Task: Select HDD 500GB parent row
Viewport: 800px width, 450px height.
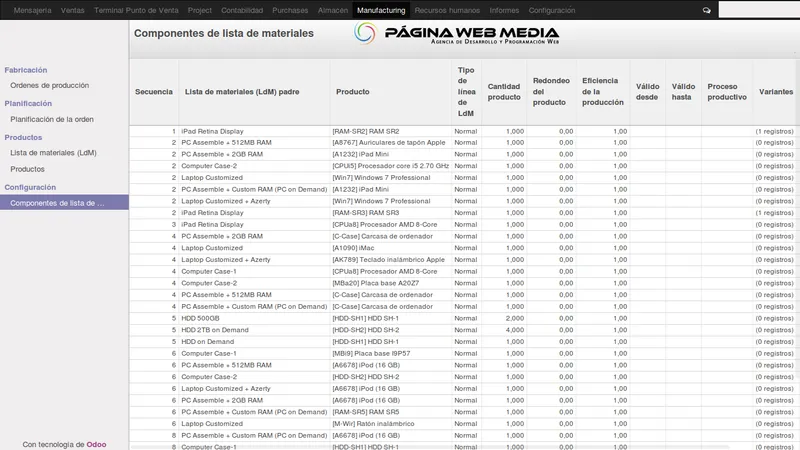Action: coord(464,319)
